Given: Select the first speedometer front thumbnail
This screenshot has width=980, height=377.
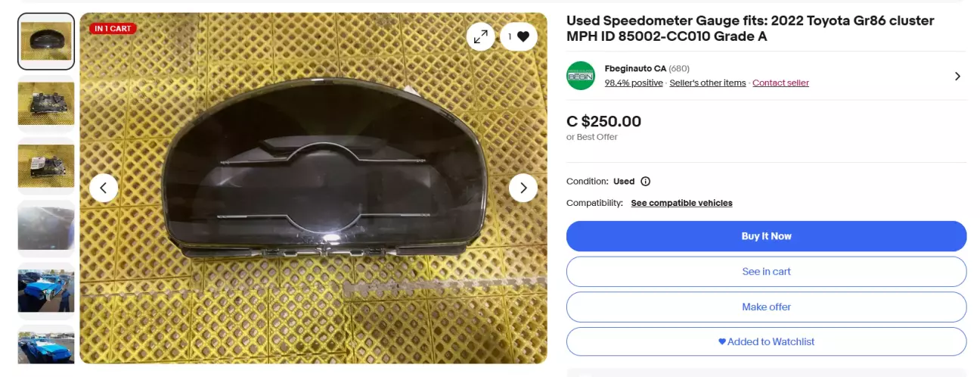Looking at the screenshot, I should pos(46,42).
